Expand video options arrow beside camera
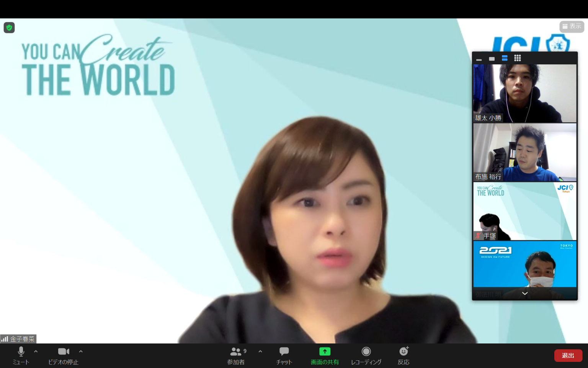588x368 pixels. (x=81, y=351)
